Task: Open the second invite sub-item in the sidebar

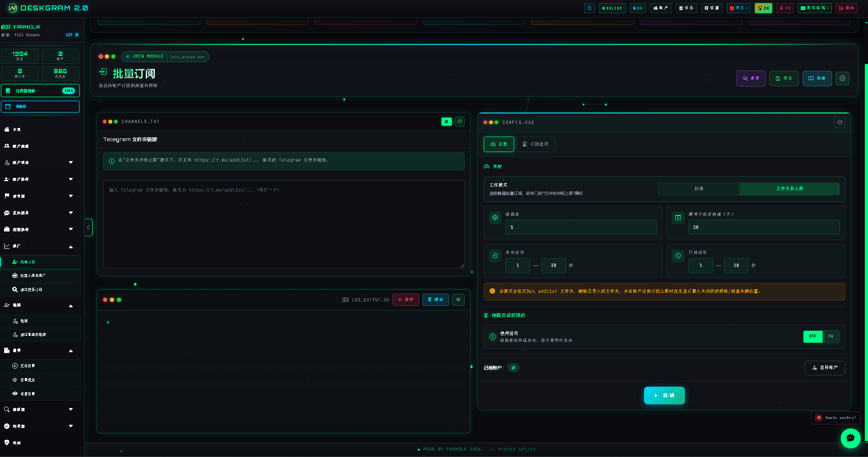Action: pos(41,334)
